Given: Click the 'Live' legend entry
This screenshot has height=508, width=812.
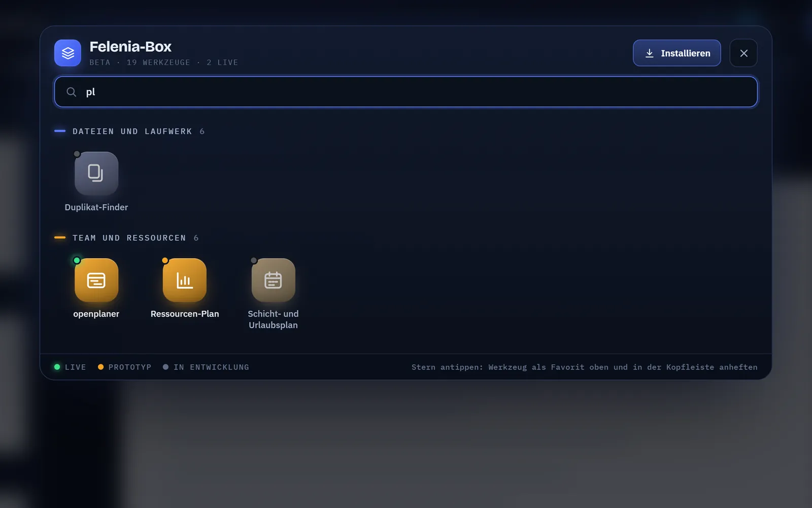Looking at the screenshot, I should pyautogui.click(x=70, y=367).
